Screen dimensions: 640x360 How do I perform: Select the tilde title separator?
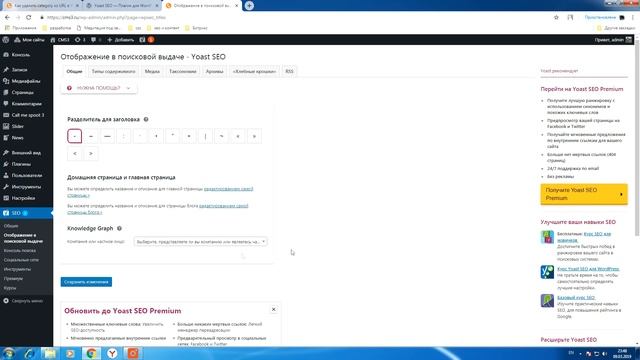(x=222, y=136)
